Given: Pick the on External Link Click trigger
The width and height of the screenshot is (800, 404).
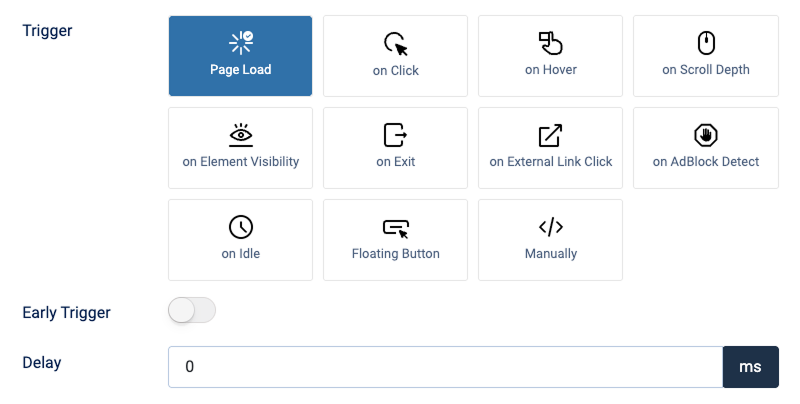Looking at the screenshot, I should tap(551, 148).
